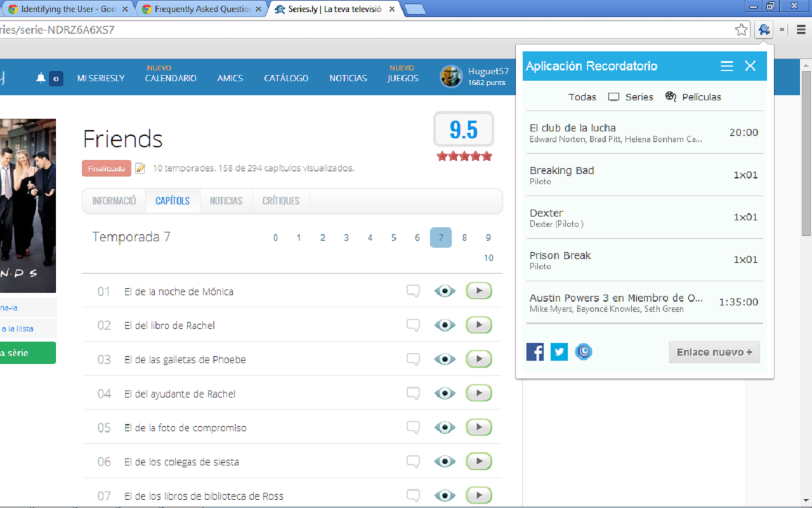Select season 10 in the season pager
This screenshot has width=812, height=508.
[488, 258]
